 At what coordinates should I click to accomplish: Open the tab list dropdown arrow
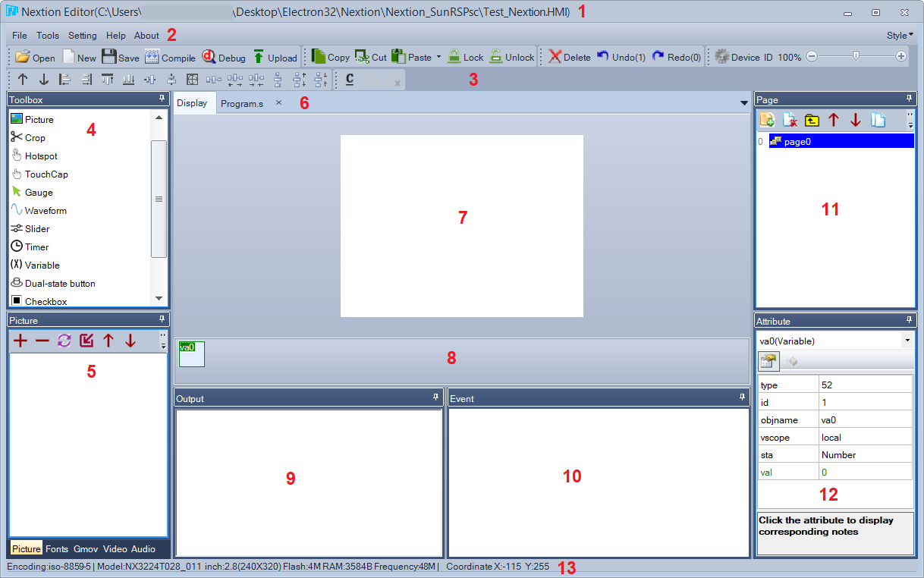click(744, 103)
